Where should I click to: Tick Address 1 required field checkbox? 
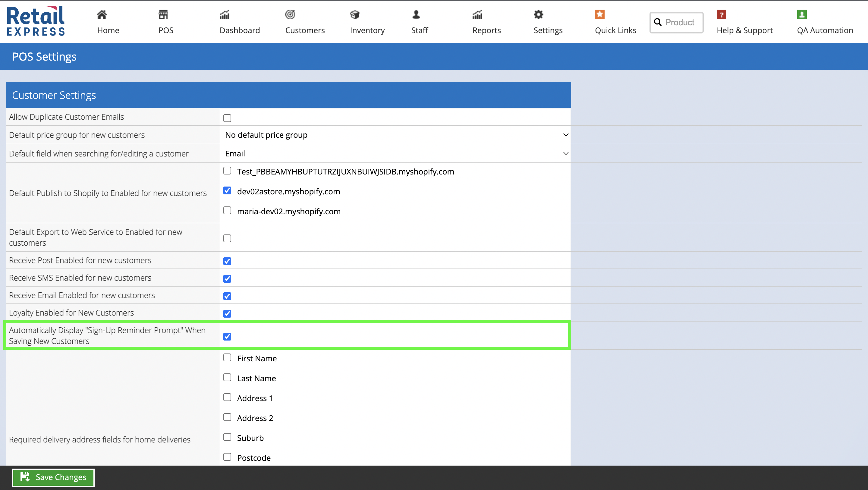227,397
